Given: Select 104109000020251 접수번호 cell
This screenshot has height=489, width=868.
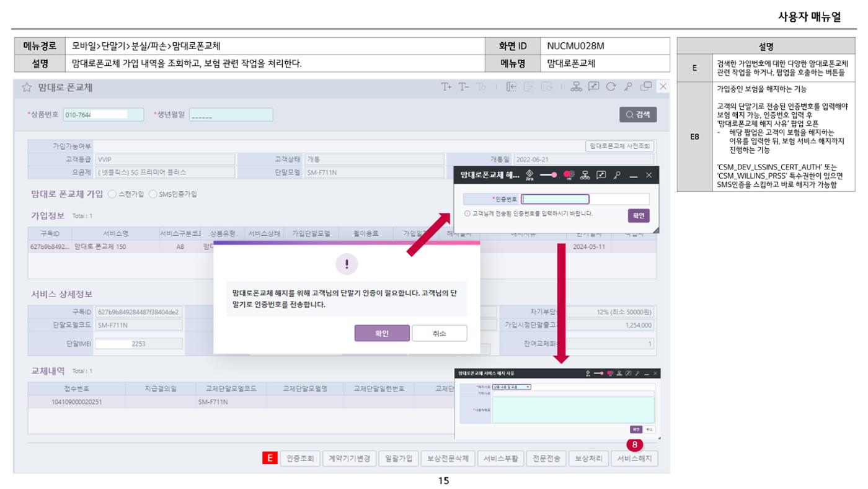Looking at the screenshot, I should pyautogui.click(x=77, y=402).
